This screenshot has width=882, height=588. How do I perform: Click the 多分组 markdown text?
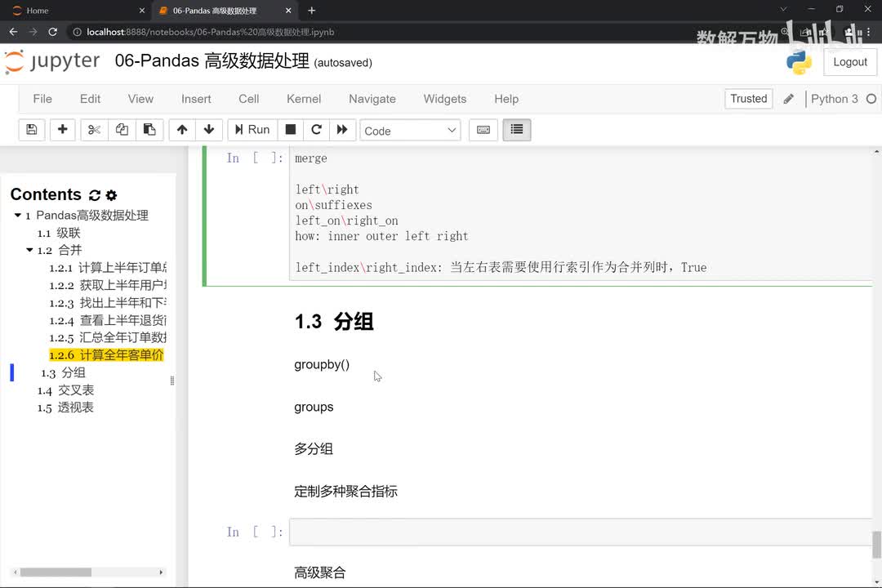click(314, 449)
